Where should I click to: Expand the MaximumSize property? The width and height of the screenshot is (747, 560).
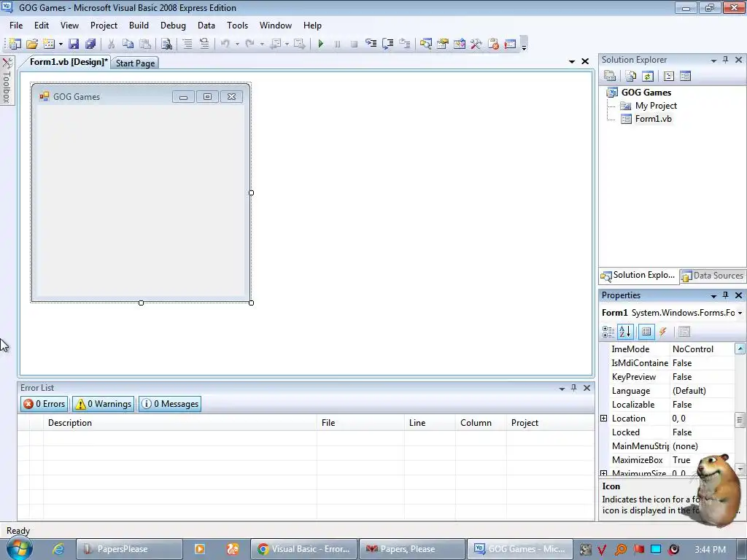[603, 473]
